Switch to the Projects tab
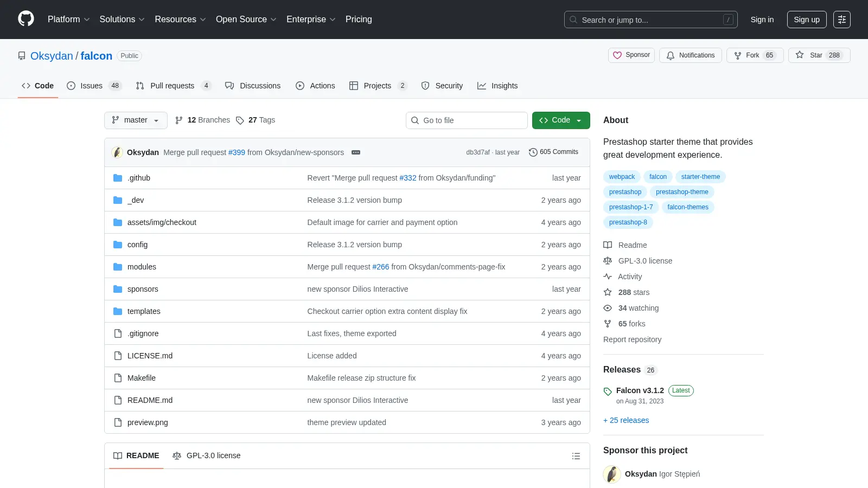The image size is (868, 488). 378,86
